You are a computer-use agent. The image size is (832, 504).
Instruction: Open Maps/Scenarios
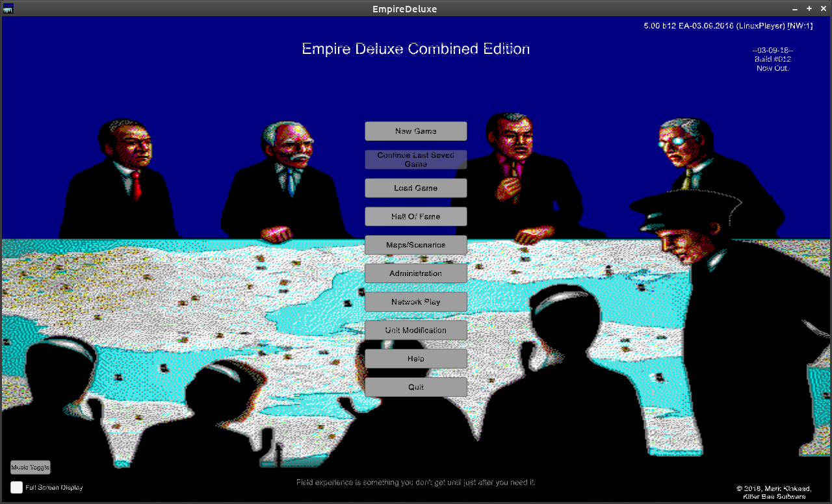pyautogui.click(x=416, y=245)
